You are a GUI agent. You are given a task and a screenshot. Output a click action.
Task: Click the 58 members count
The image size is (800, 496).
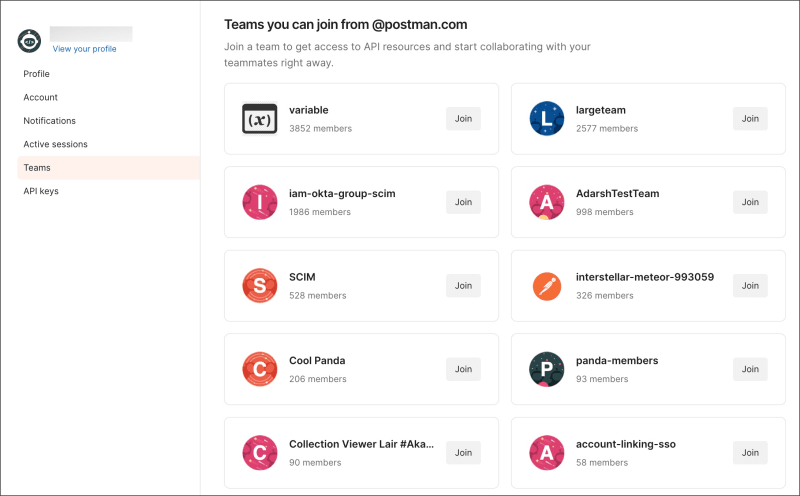pyautogui.click(x=602, y=463)
